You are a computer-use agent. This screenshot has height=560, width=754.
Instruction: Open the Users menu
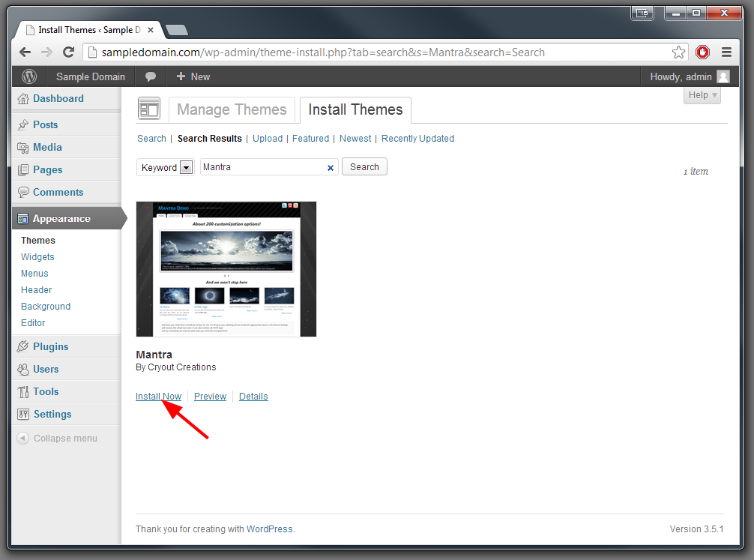point(67,369)
